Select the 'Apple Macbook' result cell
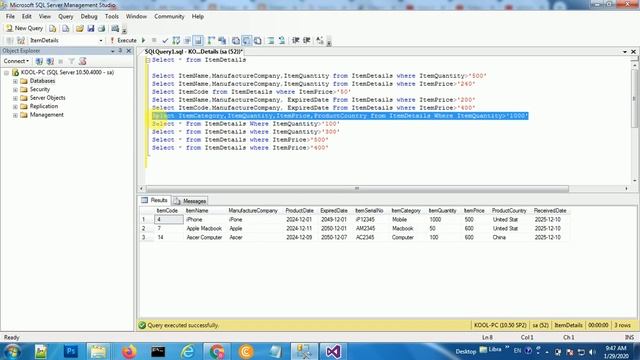This screenshot has height=360, width=640. pos(204,229)
